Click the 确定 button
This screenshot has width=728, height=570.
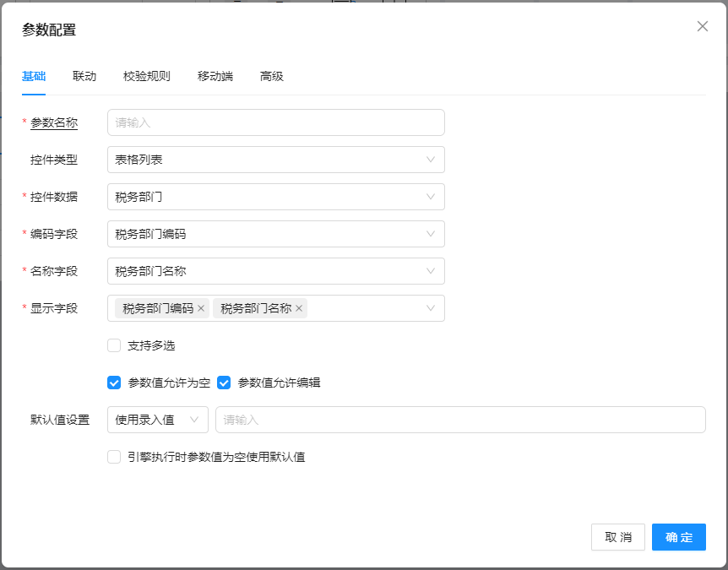[678, 537]
